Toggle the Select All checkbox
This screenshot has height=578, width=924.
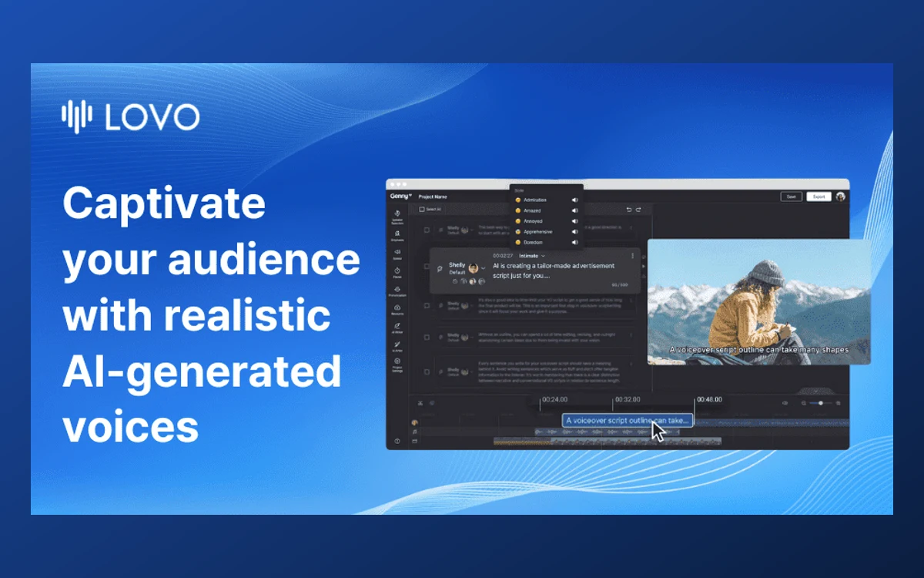click(x=422, y=210)
